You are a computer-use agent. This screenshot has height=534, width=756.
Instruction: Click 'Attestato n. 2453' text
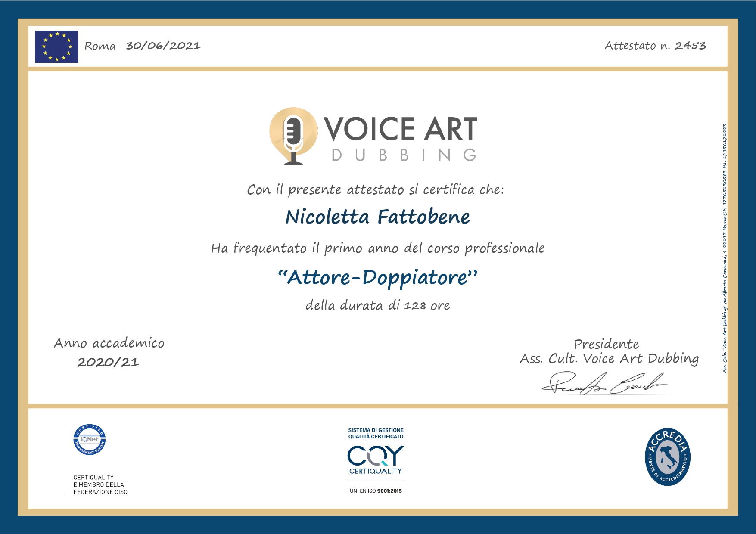click(655, 46)
